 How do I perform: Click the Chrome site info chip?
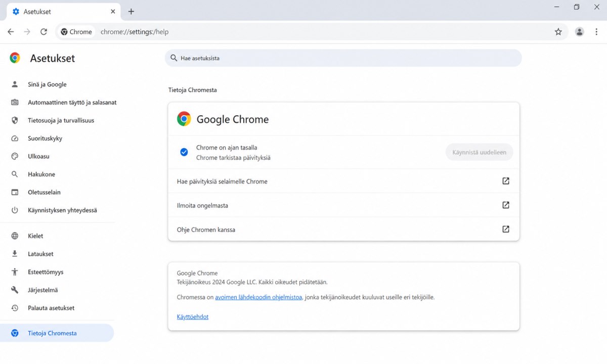coord(76,32)
